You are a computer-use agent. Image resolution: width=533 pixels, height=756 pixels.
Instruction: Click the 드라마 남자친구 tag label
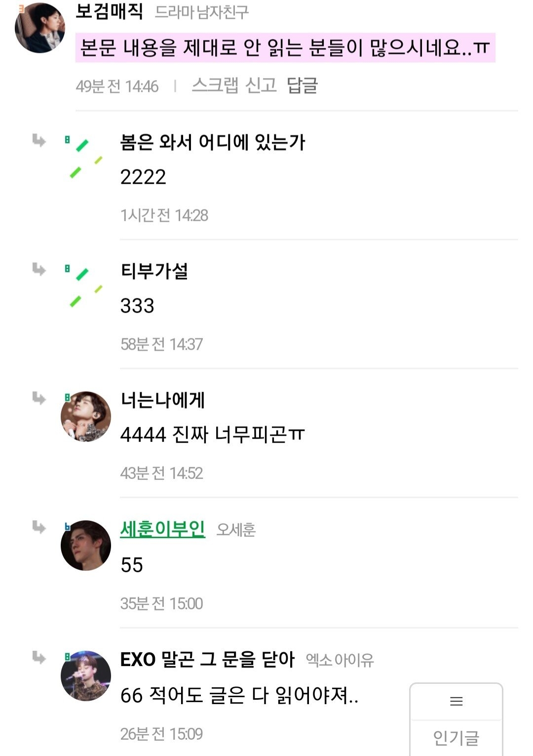tap(202, 12)
